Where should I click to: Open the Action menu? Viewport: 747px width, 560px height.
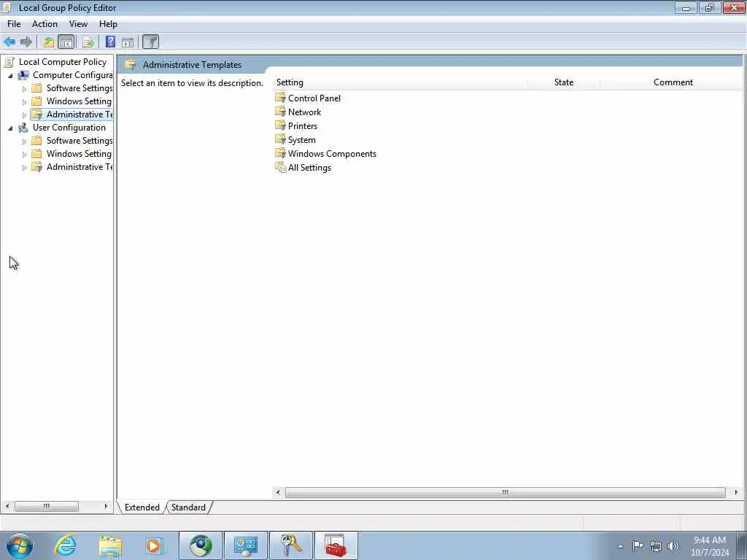tap(44, 24)
